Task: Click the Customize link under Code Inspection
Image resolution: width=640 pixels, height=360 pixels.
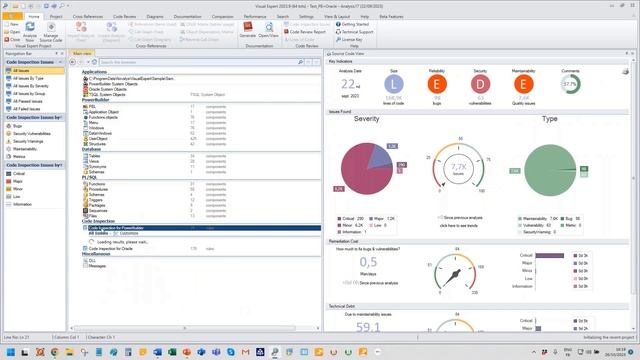Action: pos(129,233)
